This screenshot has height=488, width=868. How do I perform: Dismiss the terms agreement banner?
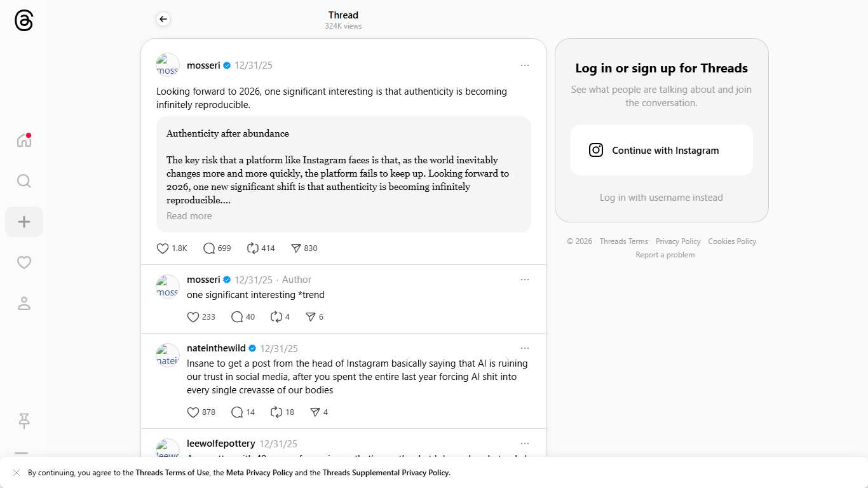click(17, 473)
